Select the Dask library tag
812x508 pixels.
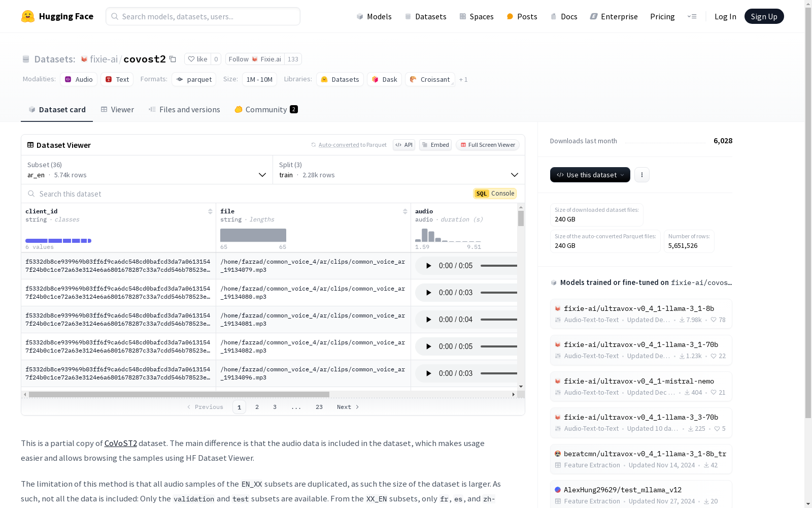click(x=385, y=79)
